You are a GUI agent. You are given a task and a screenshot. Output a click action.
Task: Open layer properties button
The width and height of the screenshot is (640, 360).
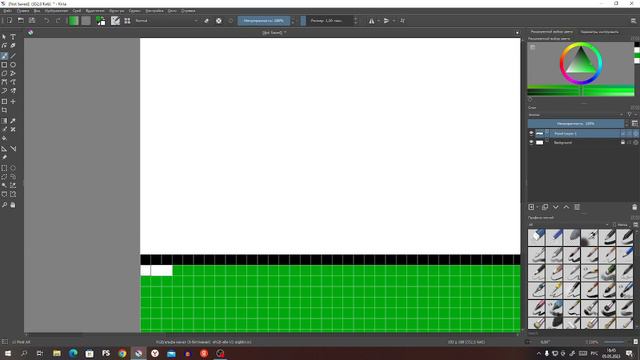point(577,207)
